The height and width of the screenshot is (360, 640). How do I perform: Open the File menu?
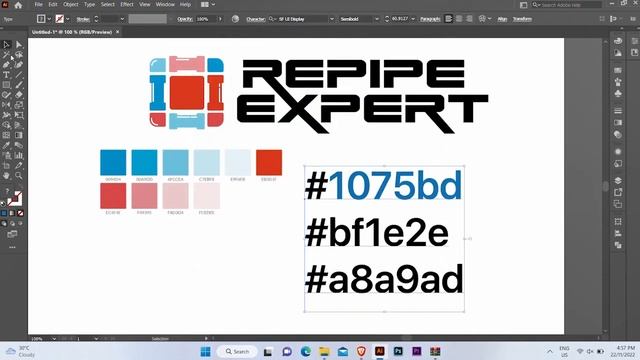pyautogui.click(x=38, y=4)
